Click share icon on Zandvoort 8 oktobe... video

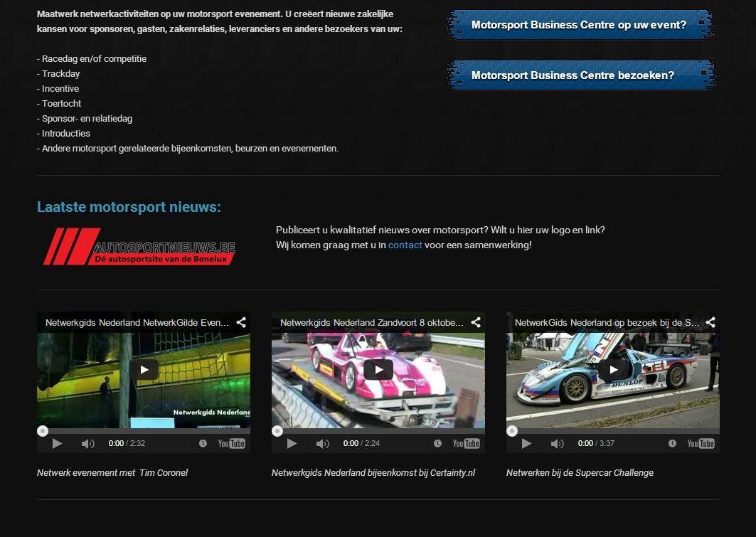[476, 322]
